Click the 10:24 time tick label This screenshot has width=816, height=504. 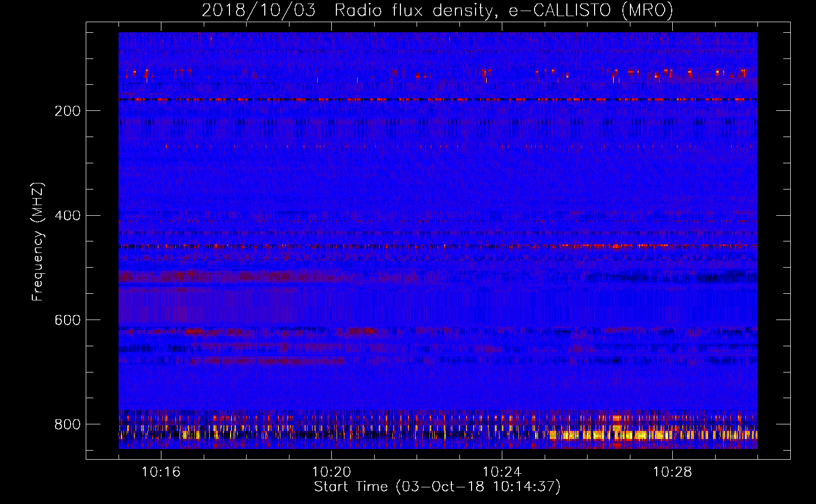click(502, 472)
